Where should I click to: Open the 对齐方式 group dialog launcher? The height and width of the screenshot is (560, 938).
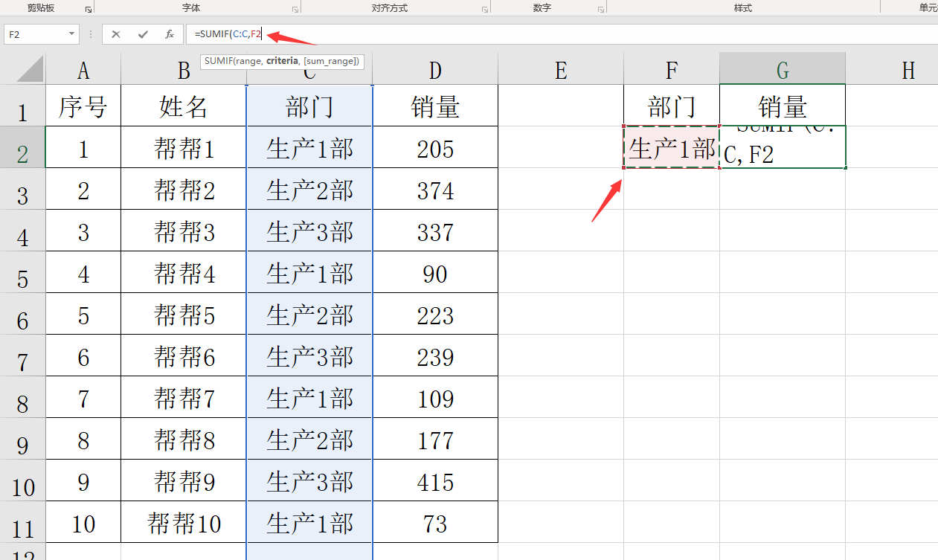(x=484, y=9)
